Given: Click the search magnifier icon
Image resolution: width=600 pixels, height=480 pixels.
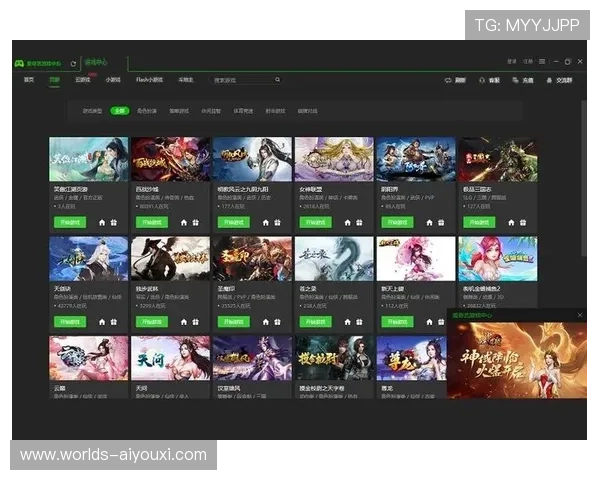Looking at the screenshot, I should [x=278, y=80].
